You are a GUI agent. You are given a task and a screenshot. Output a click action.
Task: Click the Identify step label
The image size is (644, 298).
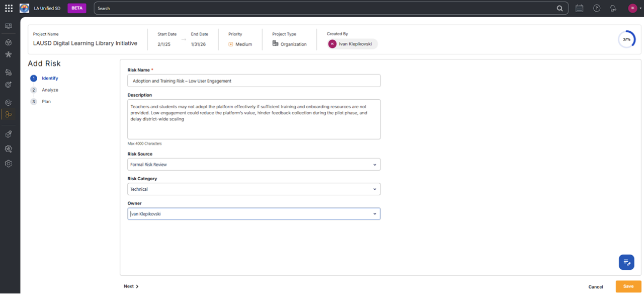(49, 78)
